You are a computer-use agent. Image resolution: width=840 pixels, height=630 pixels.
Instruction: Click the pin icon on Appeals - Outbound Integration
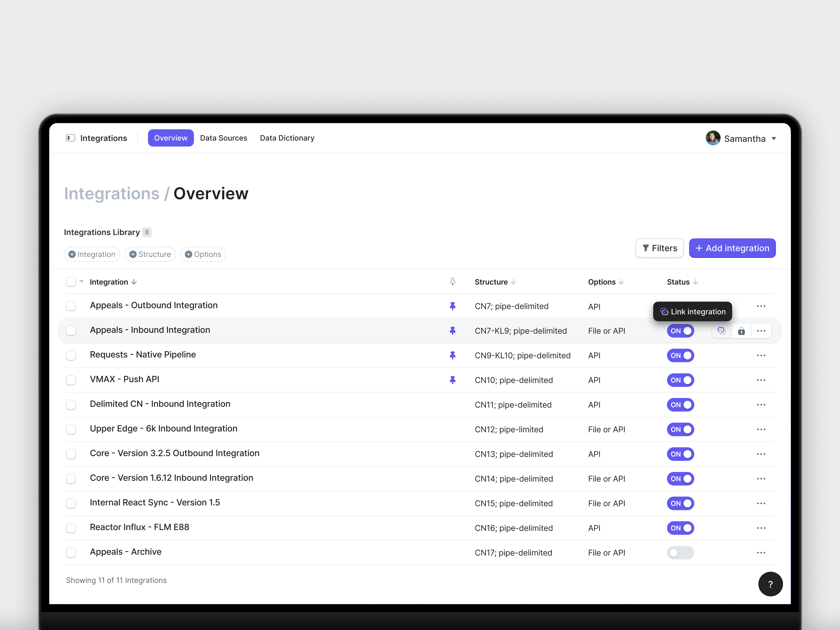pyautogui.click(x=453, y=306)
